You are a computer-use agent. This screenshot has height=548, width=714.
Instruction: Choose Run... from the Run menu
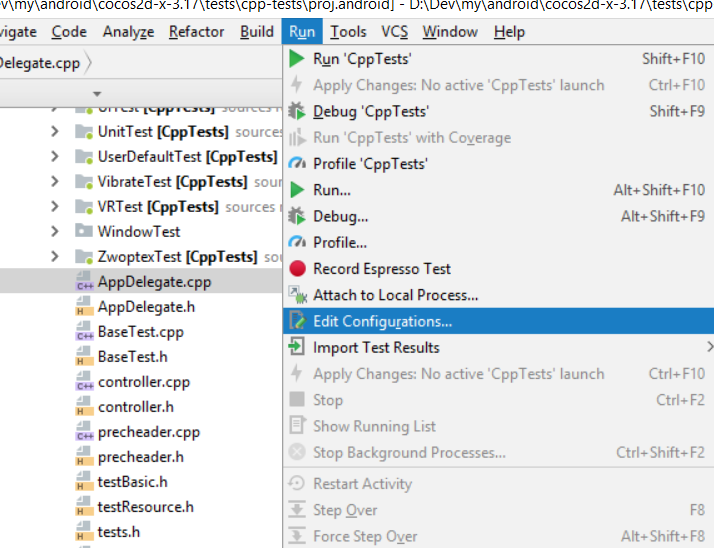click(331, 190)
